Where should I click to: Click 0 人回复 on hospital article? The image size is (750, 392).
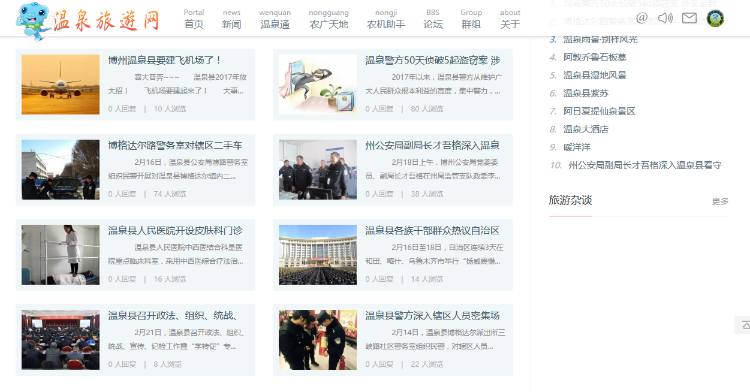coord(122,279)
